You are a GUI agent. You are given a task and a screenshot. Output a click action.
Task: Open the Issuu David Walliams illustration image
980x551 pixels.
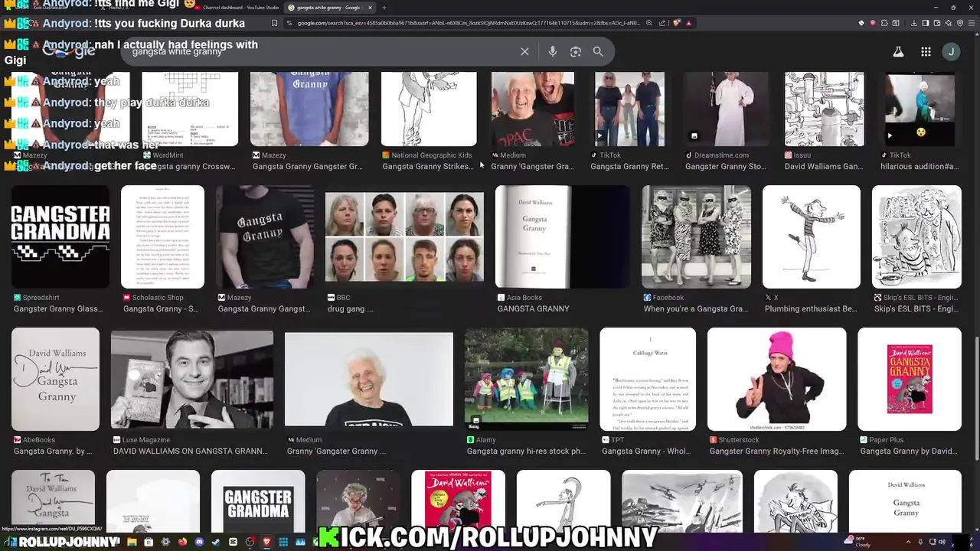click(x=824, y=109)
